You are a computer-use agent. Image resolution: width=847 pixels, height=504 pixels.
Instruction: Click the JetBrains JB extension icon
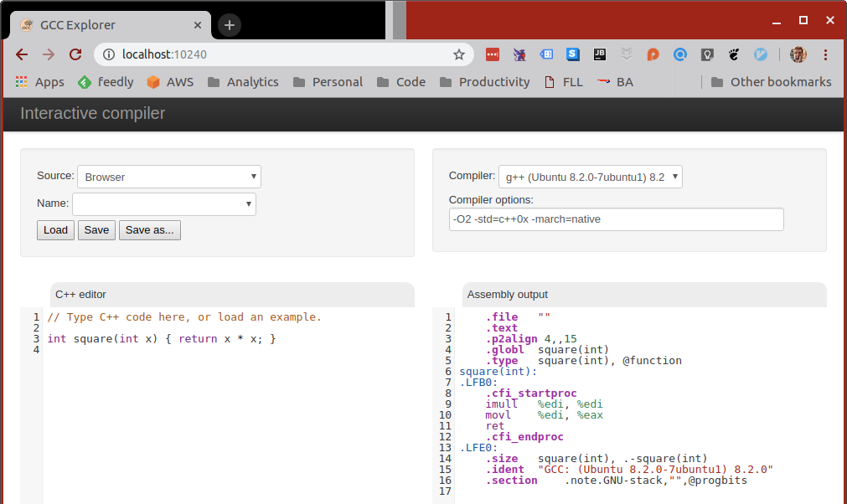click(x=600, y=54)
